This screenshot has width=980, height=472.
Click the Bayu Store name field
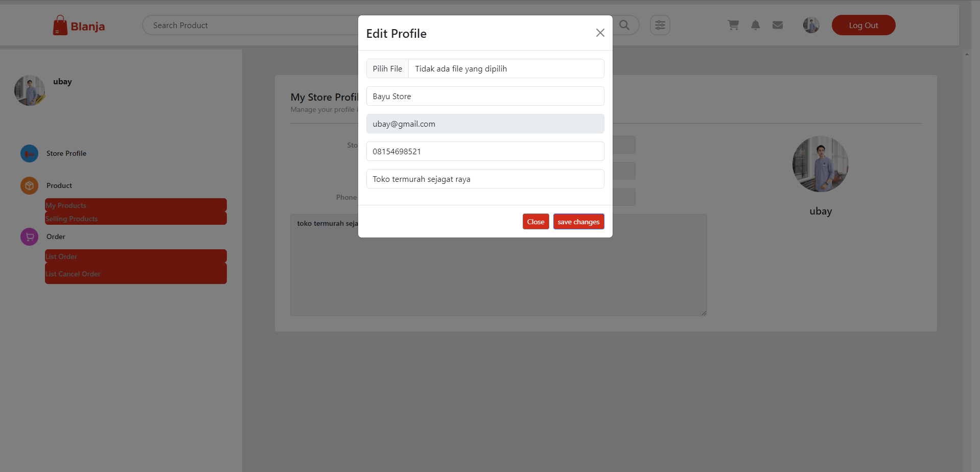[x=484, y=96]
